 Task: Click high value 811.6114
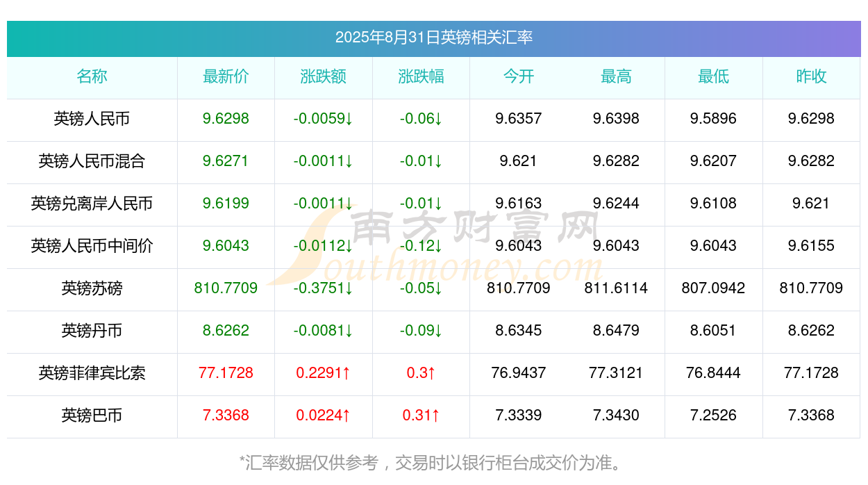coord(616,288)
